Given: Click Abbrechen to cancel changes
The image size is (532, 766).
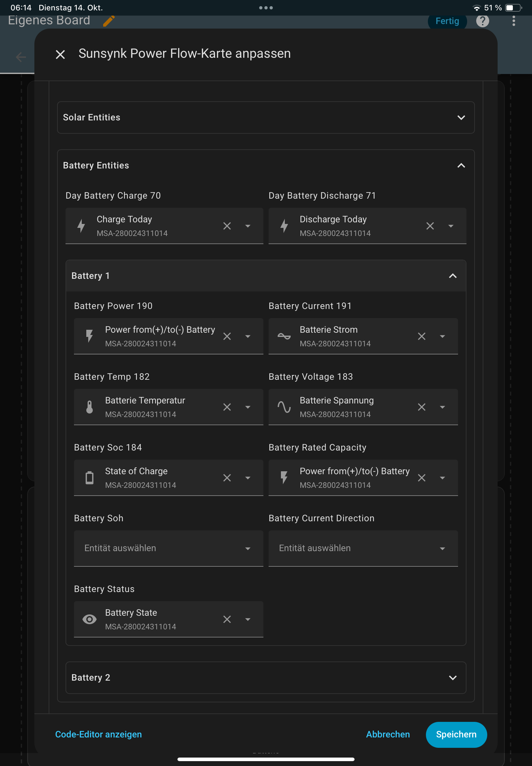Looking at the screenshot, I should [388, 734].
